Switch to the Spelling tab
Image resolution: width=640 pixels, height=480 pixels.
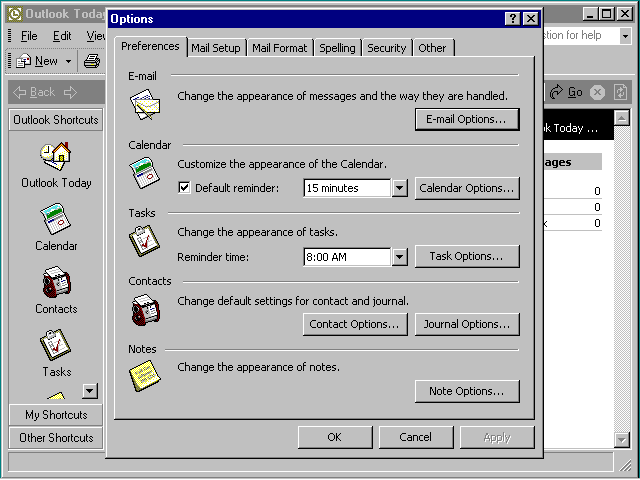tap(337, 48)
